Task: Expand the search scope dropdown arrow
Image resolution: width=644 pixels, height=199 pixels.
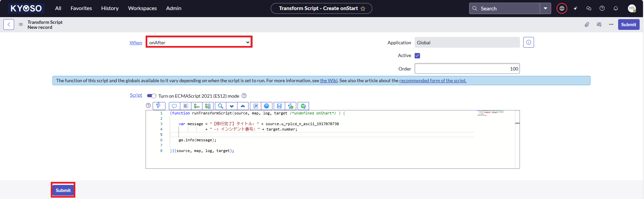Action: coord(545,8)
